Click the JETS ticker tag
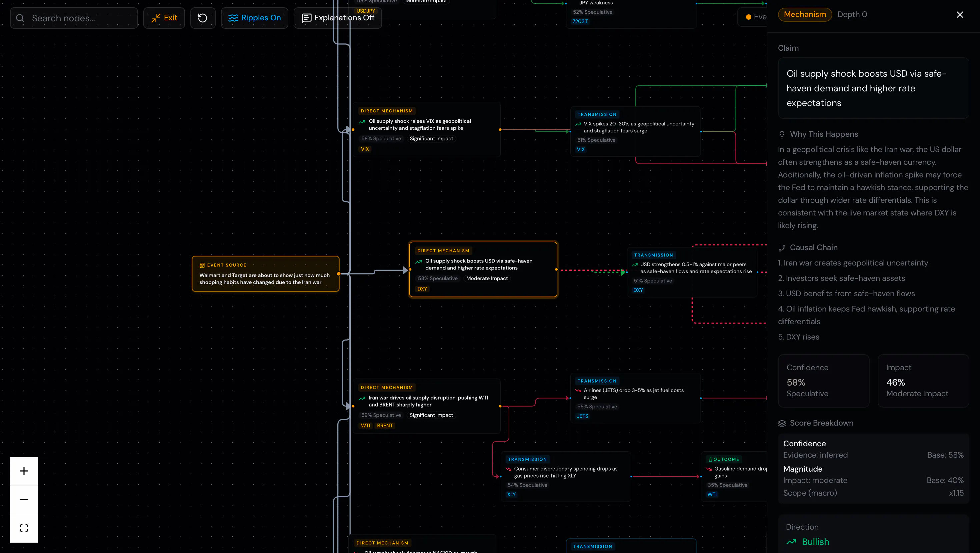Viewport: 980px width, 553px height. tap(582, 416)
